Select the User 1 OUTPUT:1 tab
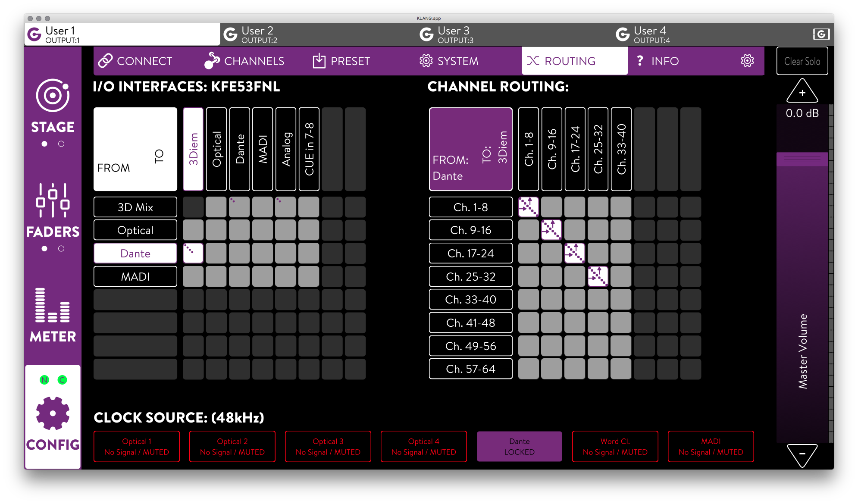858x504 pixels. [122, 34]
